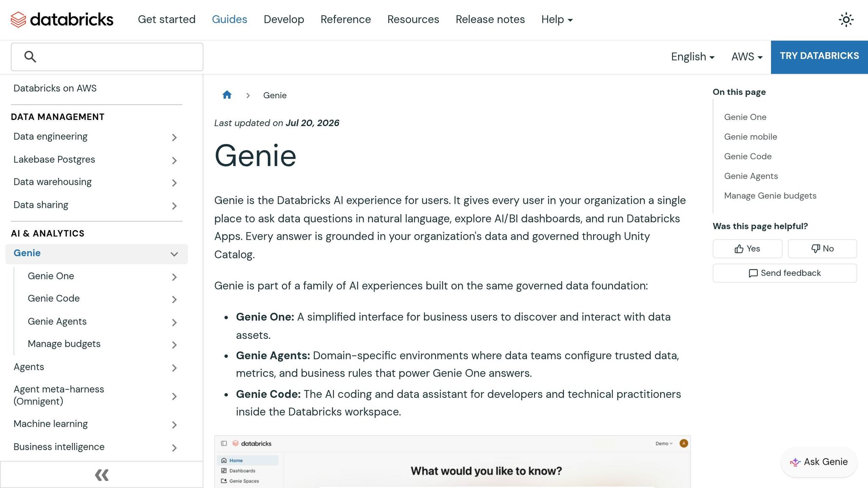
Task: Click the No thumbs-down button
Action: [822, 249]
